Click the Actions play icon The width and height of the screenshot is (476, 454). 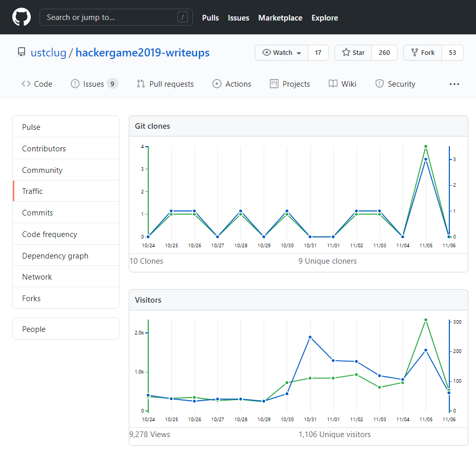[x=217, y=84]
